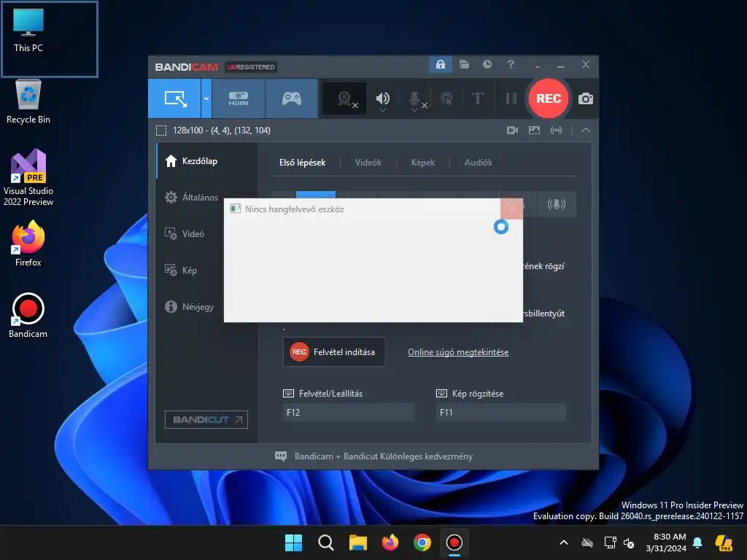Expand the speaker settings small arrow

pyautogui.click(x=382, y=111)
